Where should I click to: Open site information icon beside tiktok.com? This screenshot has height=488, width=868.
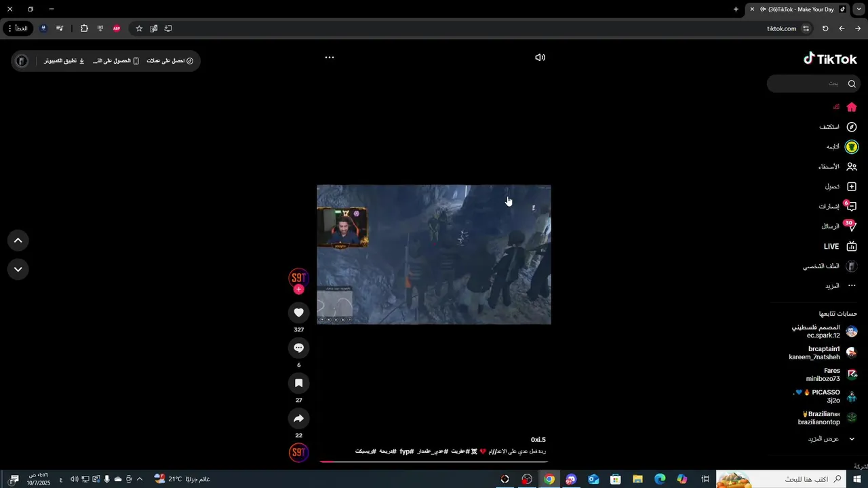pos(806,28)
